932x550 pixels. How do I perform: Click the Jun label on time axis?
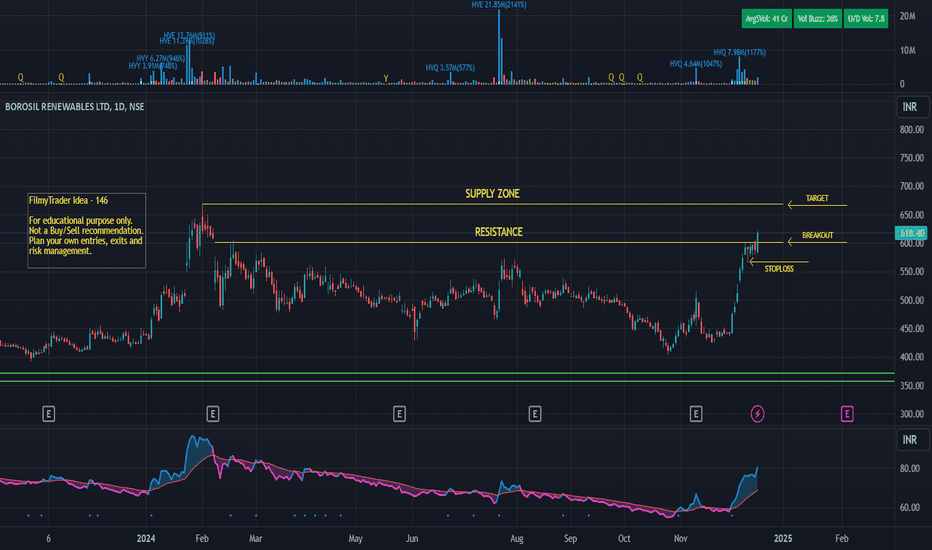pyautogui.click(x=412, y=539)
